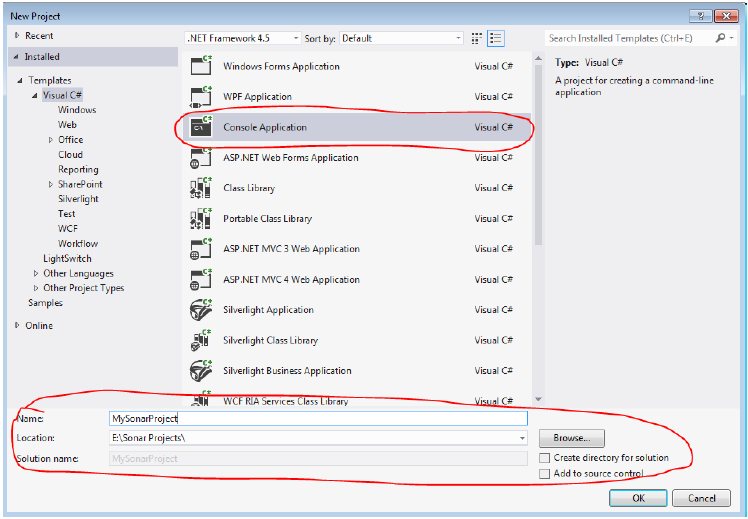Click the Windows Forms Application template icon
The height and width of the screenshot is (519, 748).
201,65
